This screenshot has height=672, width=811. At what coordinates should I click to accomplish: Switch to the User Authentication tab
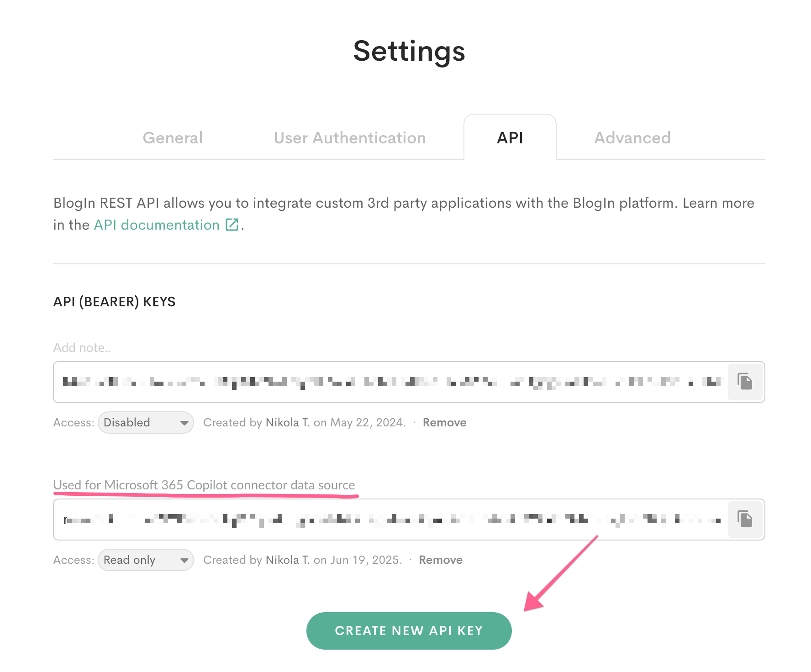(350, 138)
